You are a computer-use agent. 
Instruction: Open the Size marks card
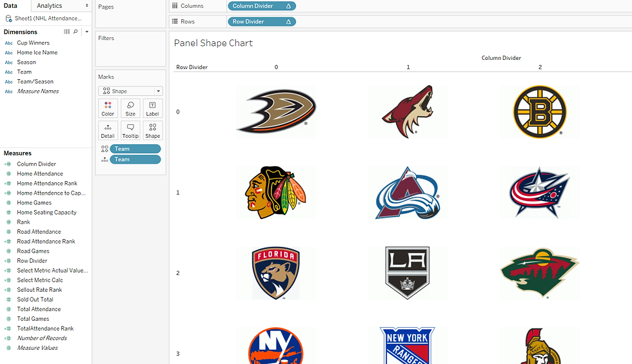[x=130, y=108]
